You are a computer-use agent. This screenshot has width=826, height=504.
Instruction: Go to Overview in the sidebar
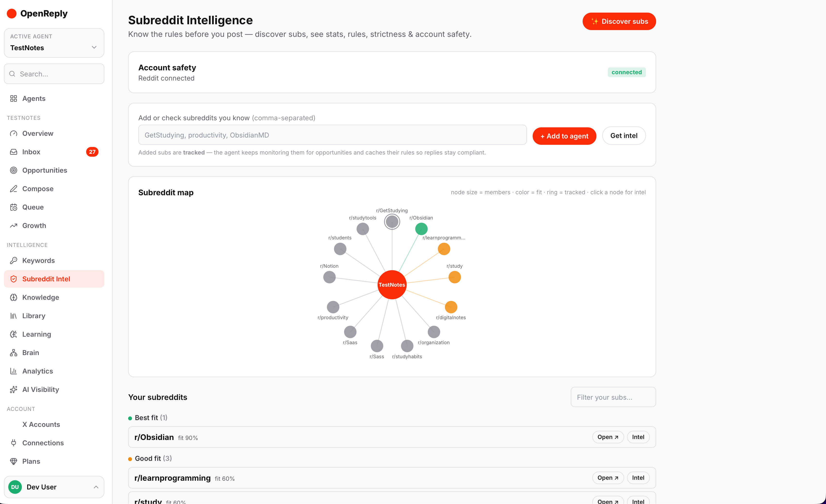pos(54,133)
